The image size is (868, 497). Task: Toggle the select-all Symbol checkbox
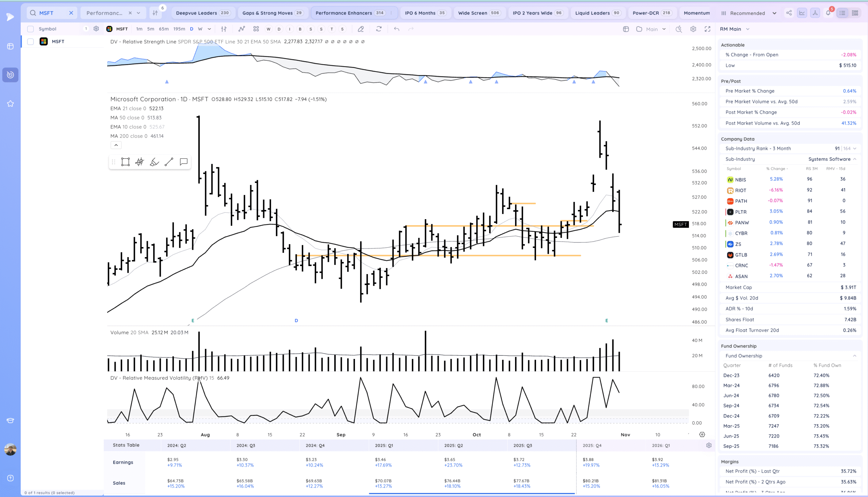pyautogui.click(x=31, y=29)
